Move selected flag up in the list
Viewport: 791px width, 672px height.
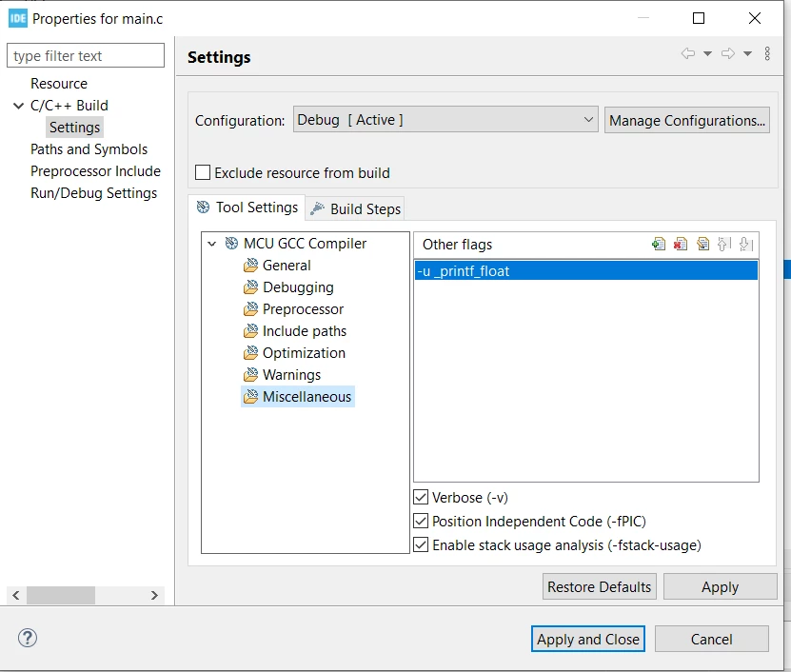(724, 245)
